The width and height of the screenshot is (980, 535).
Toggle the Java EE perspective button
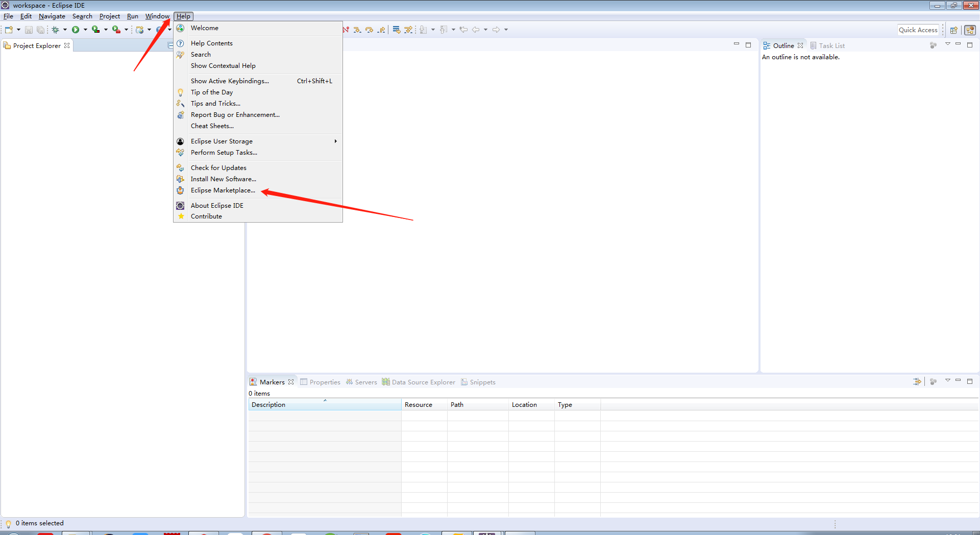pos(970,30)
